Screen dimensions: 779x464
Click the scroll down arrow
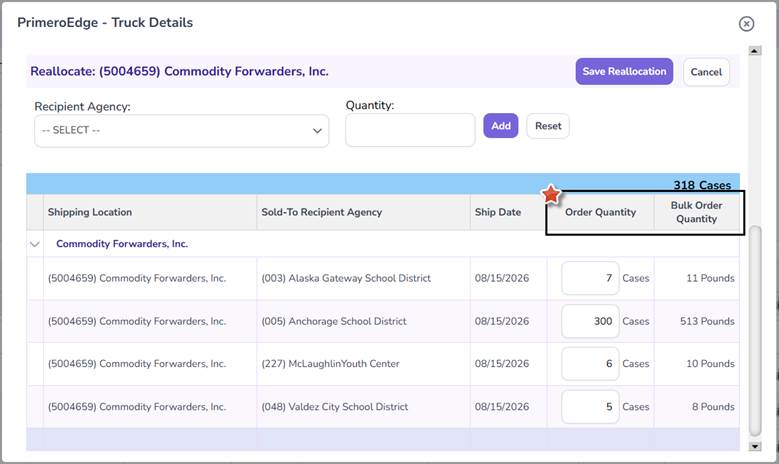click(x=755, y=446)
